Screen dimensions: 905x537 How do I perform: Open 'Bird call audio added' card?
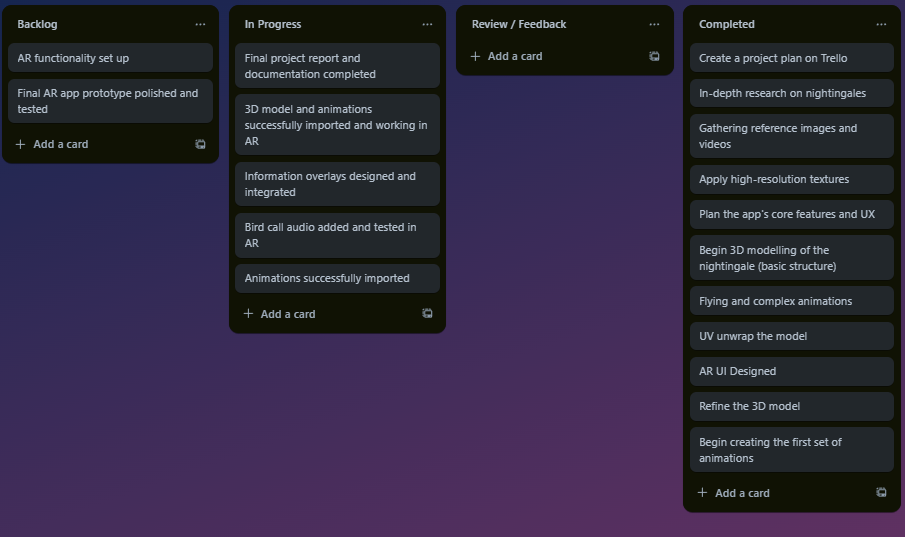pos(337,235)
